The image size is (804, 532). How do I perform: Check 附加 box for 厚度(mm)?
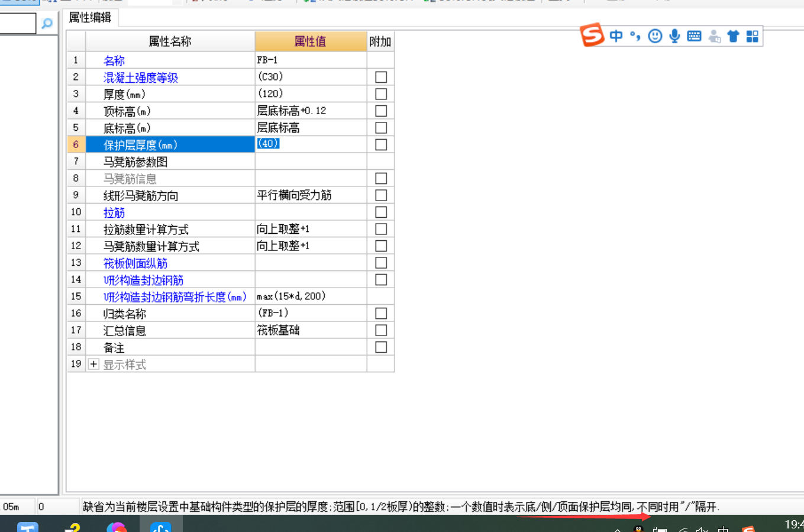381,94
